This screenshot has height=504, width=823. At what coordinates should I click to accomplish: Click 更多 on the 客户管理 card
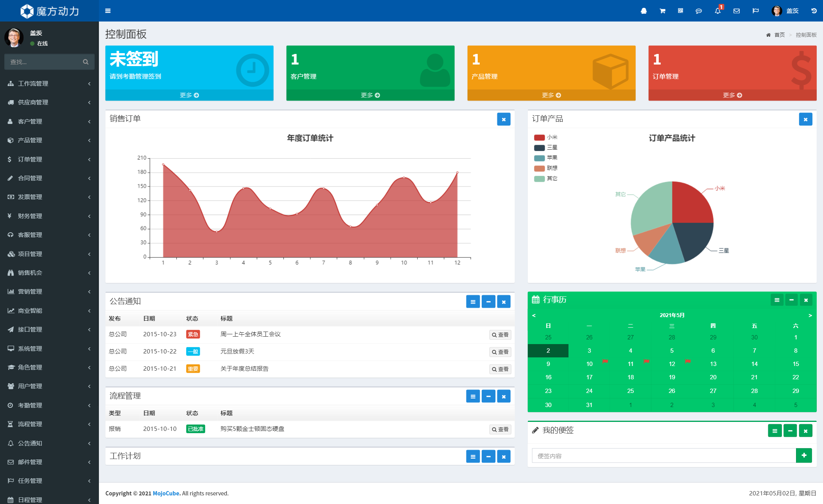coord(370,95)
